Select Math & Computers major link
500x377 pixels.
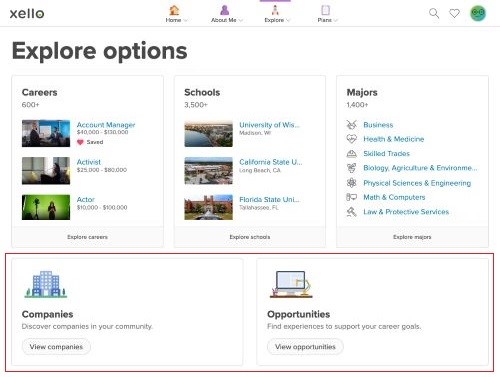(394, 197)
